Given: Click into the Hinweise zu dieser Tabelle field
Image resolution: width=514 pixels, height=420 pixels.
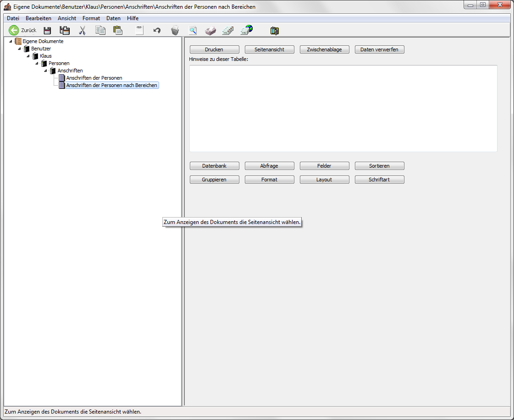Looking at the screenshot, I should (343, 108).
